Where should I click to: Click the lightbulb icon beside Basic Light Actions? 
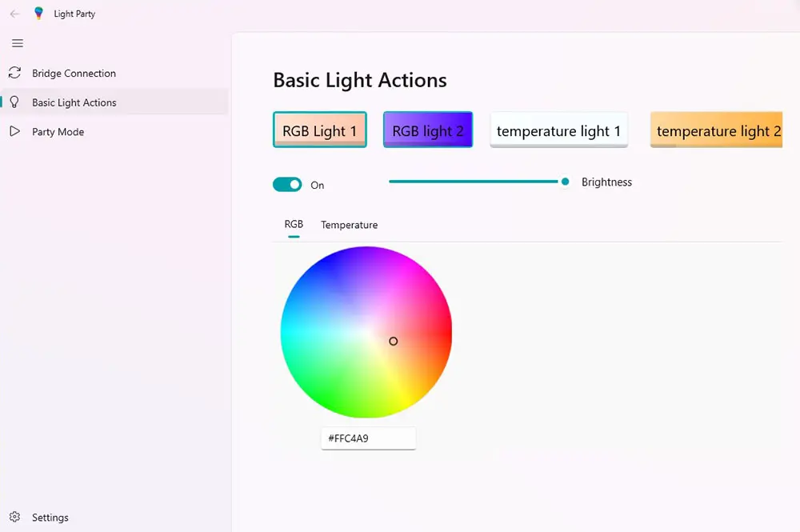(16, 102)
